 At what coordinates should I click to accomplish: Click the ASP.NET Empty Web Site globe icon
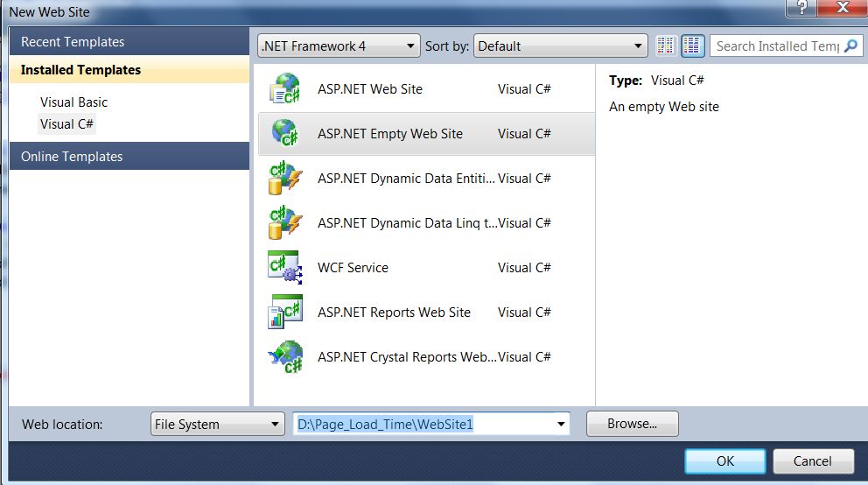[x=285, y=133]
